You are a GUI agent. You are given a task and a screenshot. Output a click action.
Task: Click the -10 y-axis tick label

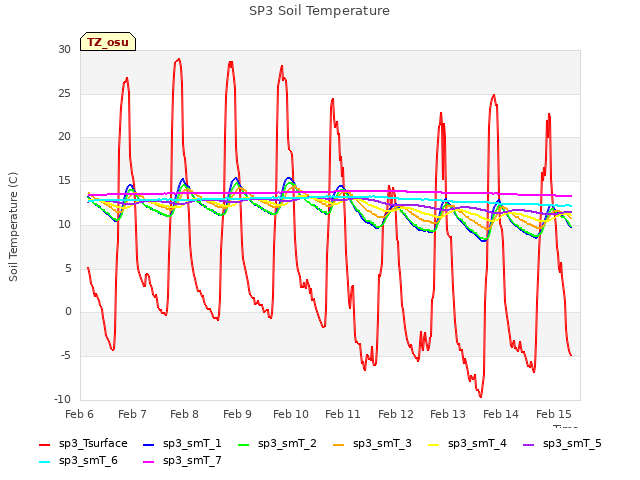tap(62, 399)
